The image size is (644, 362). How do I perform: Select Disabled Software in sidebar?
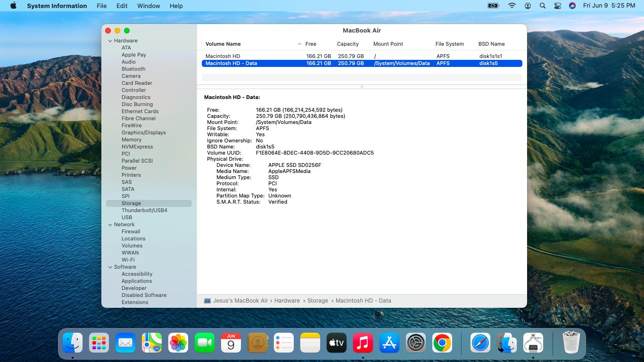pyautogui.click(x=144, y=295)
